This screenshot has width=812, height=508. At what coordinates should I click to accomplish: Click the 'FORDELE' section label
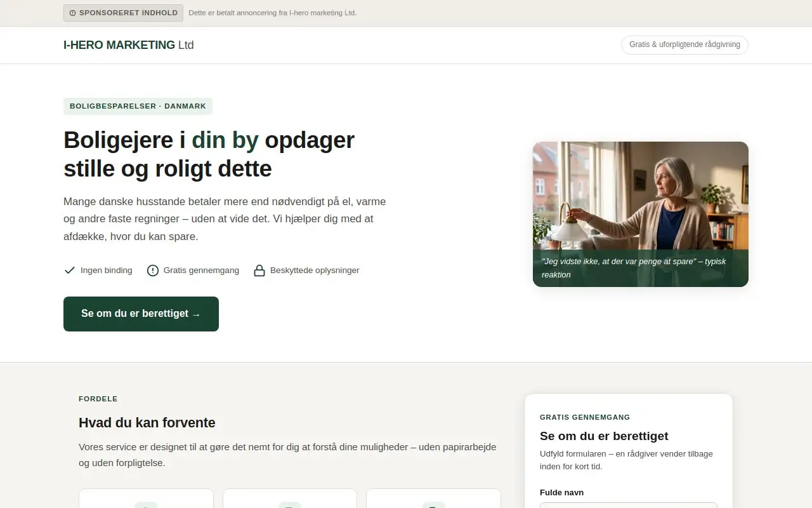tap(98, 399)
